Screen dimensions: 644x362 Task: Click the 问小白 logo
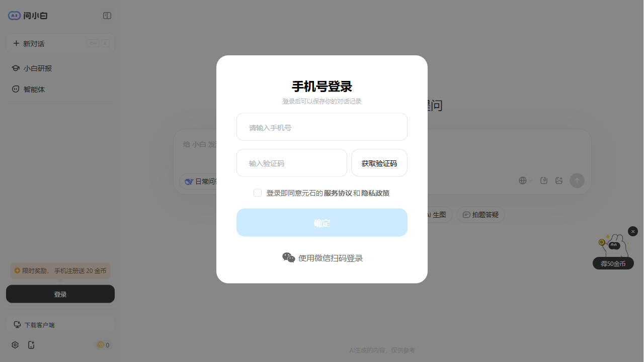pos(28,16)
